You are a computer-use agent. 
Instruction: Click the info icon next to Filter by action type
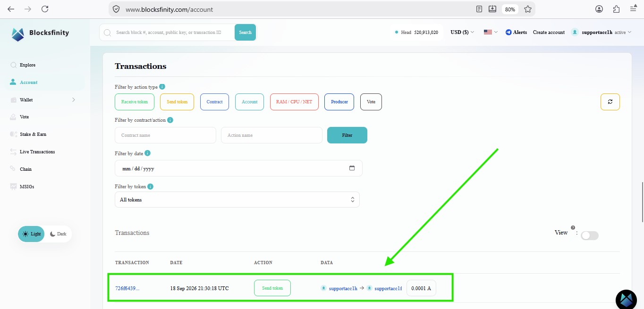tap(162, 87)
